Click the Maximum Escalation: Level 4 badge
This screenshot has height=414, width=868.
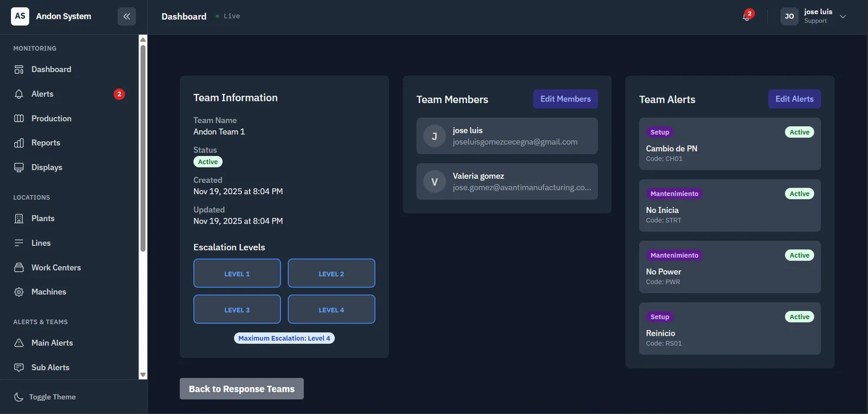(284, 338)
